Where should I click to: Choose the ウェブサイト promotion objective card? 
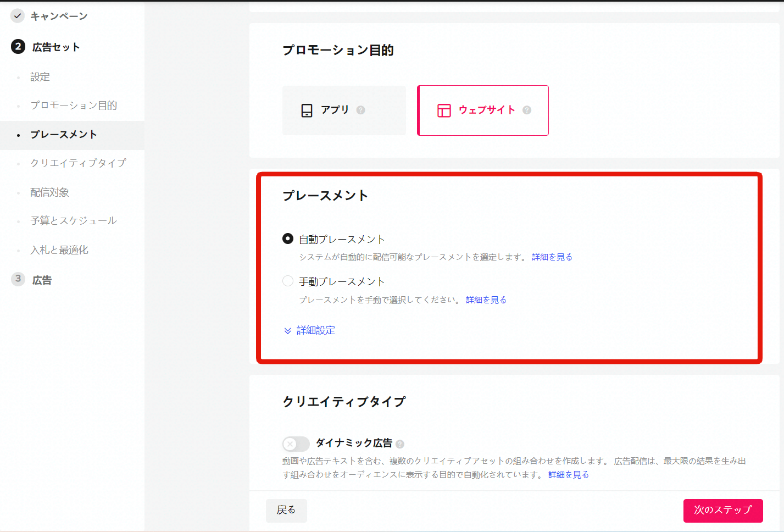pyautogui.click(x=483, y=110)
